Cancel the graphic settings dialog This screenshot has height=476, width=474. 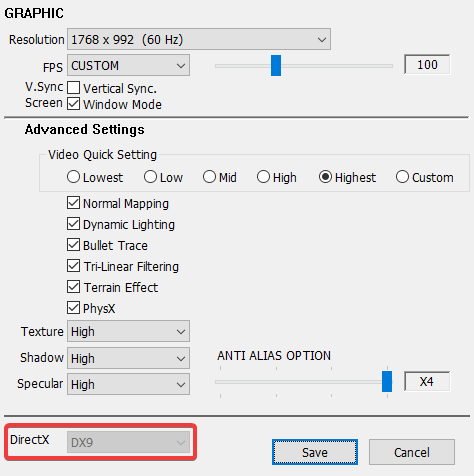(x=412, y=452)
